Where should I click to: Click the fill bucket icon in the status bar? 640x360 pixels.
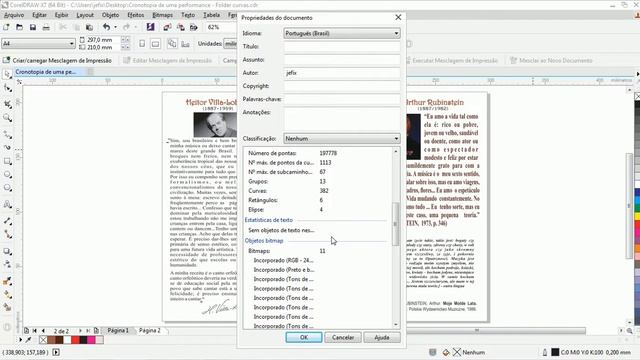pos(446,352)
